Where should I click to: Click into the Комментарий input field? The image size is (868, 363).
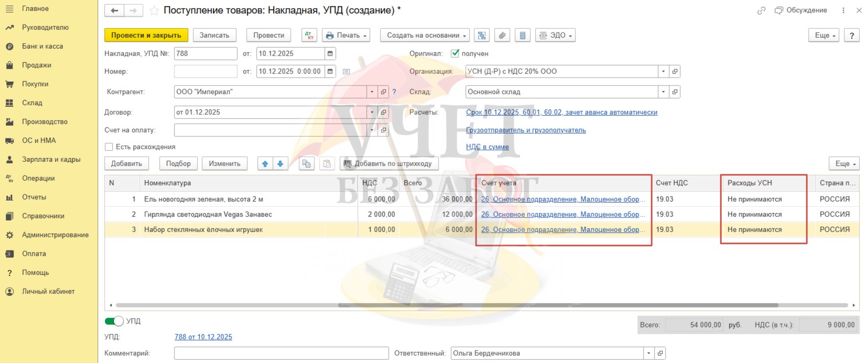coord(281,353)
